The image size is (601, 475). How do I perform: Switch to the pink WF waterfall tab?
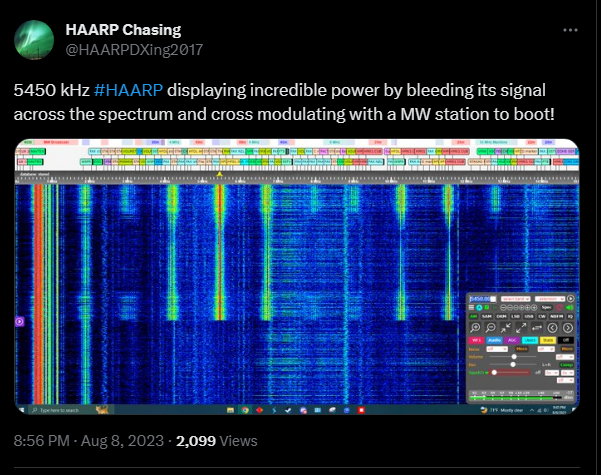(x=476, y=340)
